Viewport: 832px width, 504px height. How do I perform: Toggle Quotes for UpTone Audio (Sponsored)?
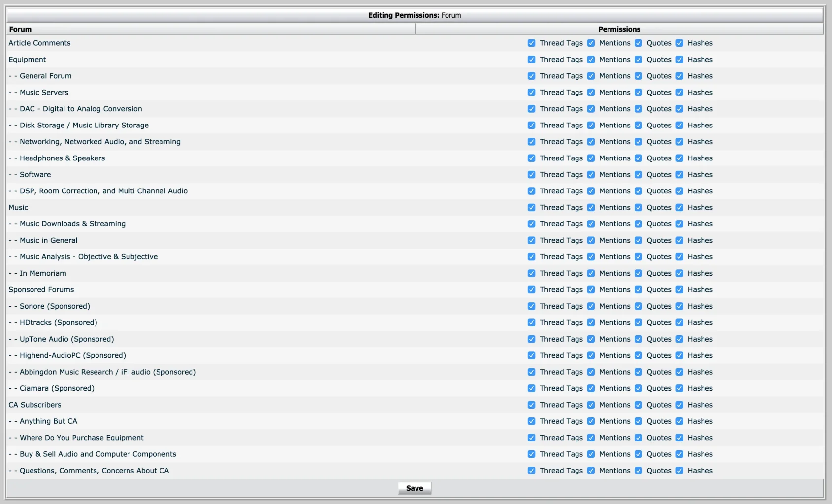tap(639, 339)
